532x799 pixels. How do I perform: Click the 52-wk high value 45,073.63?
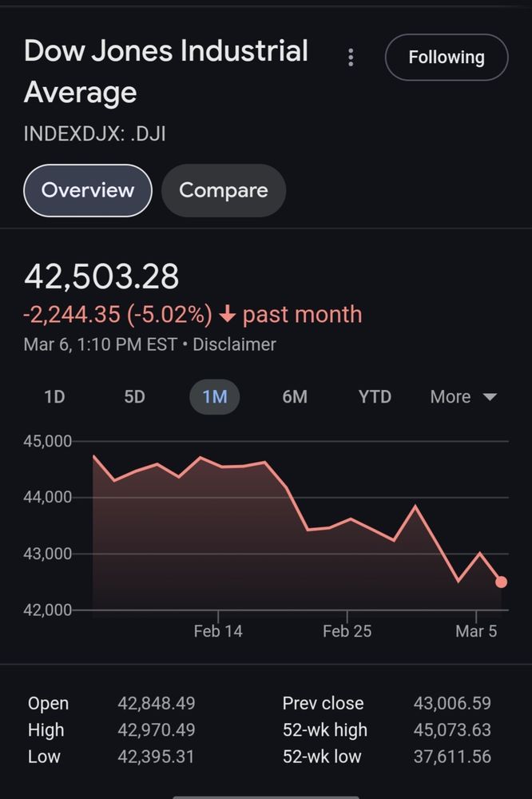452,729
